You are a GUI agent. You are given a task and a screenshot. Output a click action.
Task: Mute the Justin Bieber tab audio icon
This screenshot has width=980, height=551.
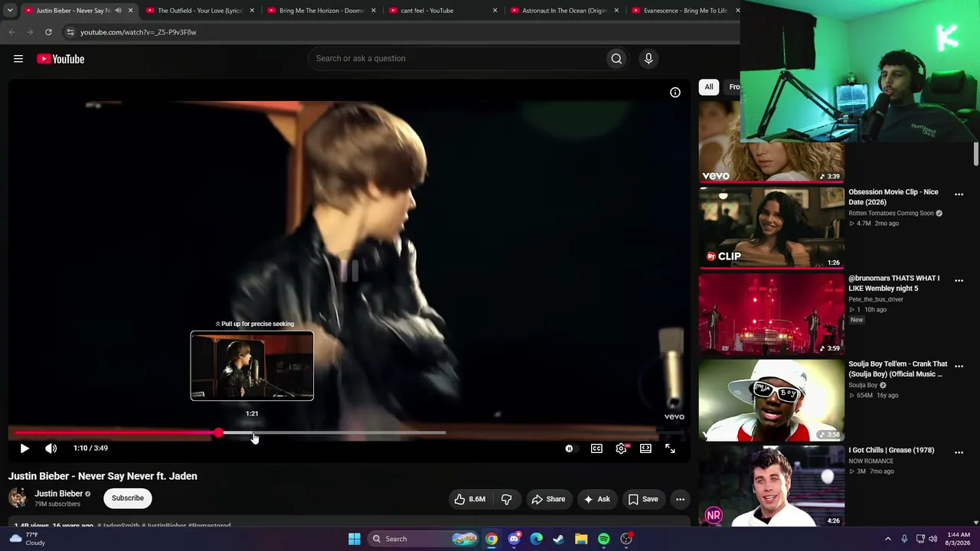[x=118, y=11]
